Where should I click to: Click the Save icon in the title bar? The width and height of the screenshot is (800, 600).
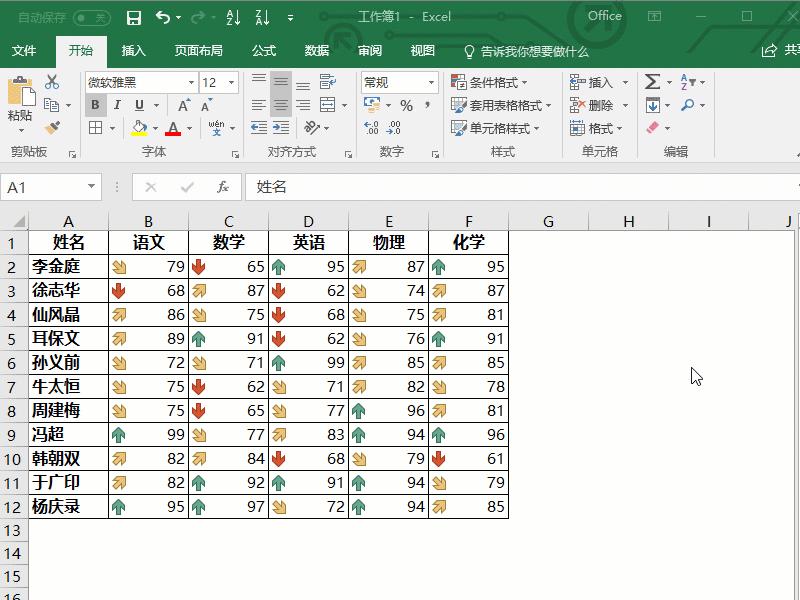point(134,17)
